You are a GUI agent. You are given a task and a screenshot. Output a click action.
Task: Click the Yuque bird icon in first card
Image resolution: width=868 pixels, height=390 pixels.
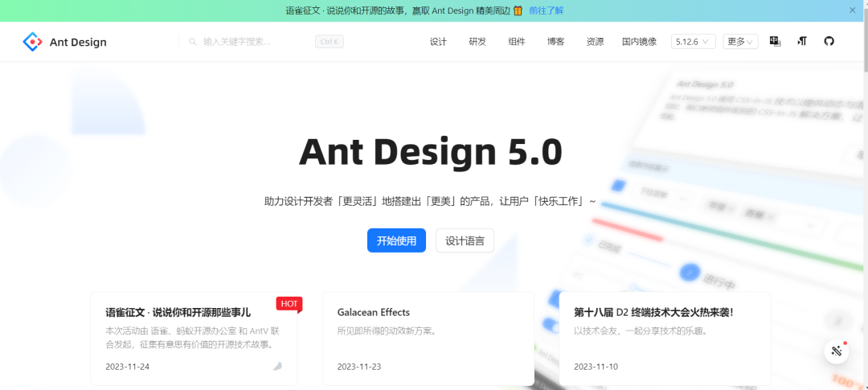click(277, 366)
